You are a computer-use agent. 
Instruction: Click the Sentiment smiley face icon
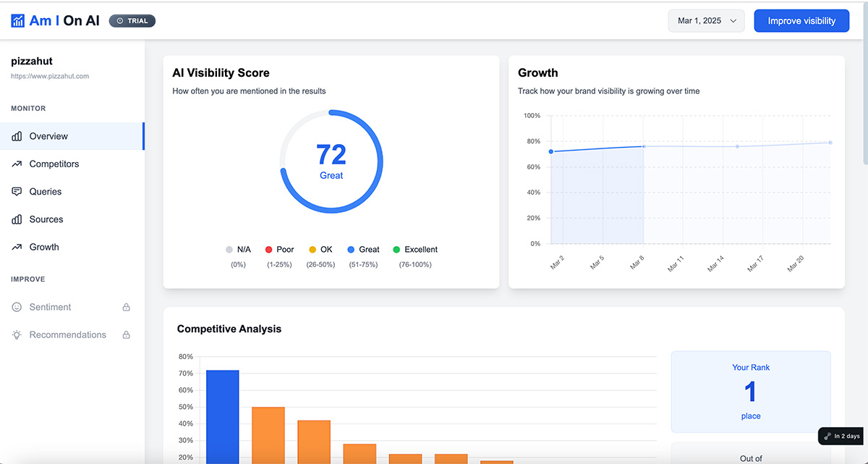point(17,307)
